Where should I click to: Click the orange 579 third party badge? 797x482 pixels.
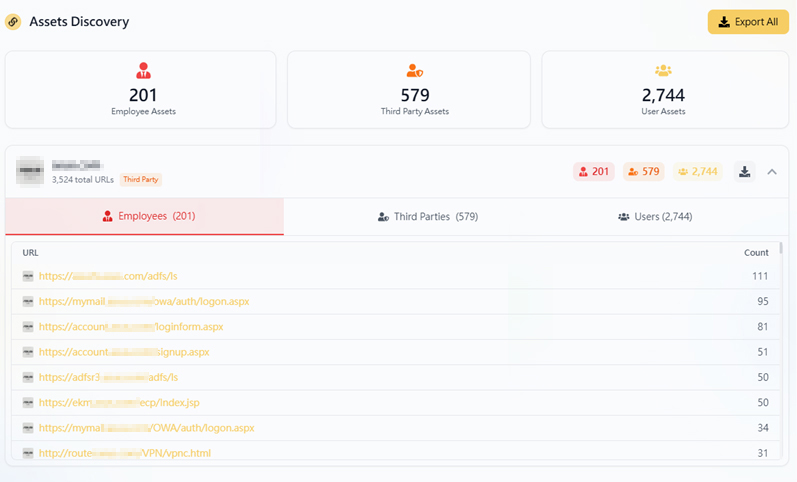click(x=644, y=172)
